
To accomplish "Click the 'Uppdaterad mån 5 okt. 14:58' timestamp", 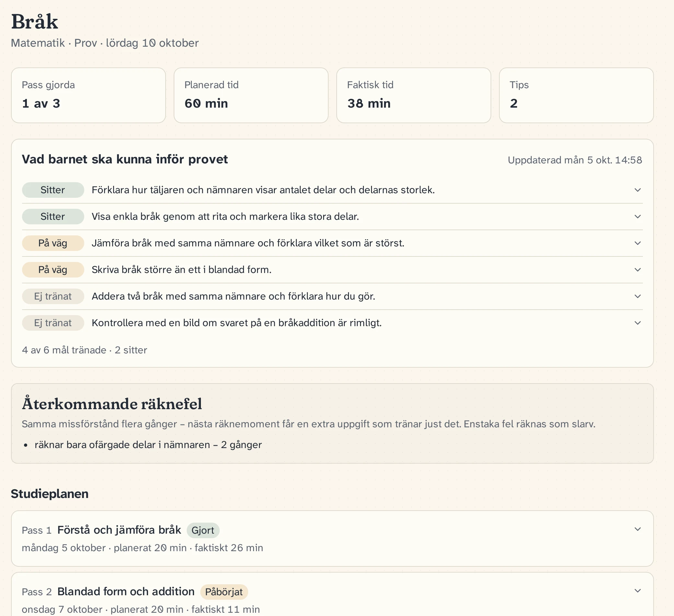I will point(575,160).
